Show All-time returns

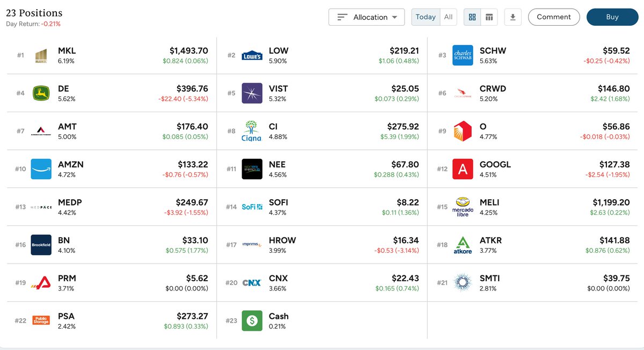click(x=448, y=17)
